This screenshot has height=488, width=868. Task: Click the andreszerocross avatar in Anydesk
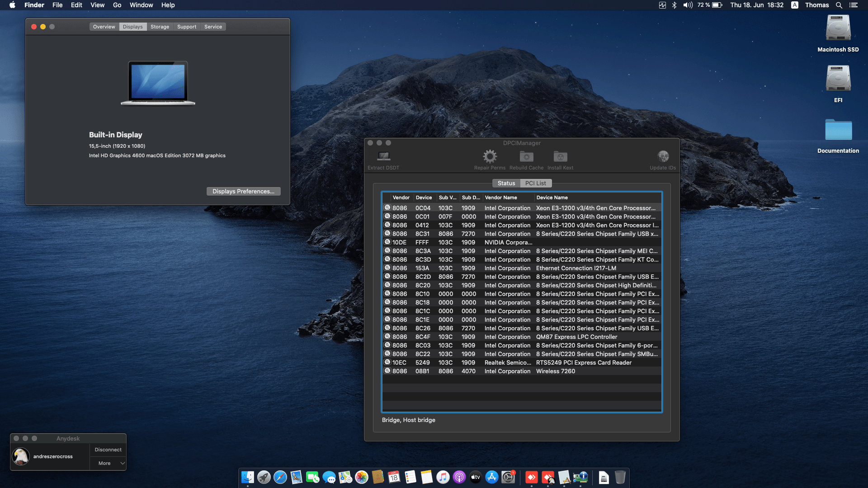point(21,456)
